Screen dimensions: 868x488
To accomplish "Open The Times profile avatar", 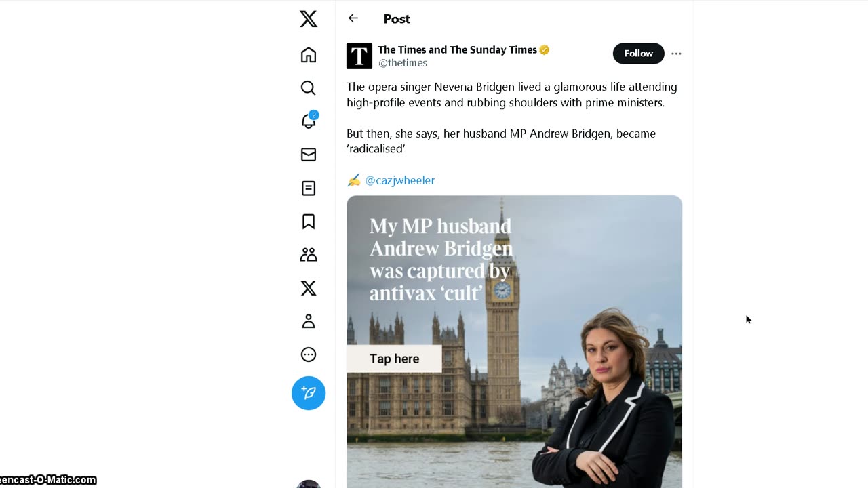I will pos(359,56).
